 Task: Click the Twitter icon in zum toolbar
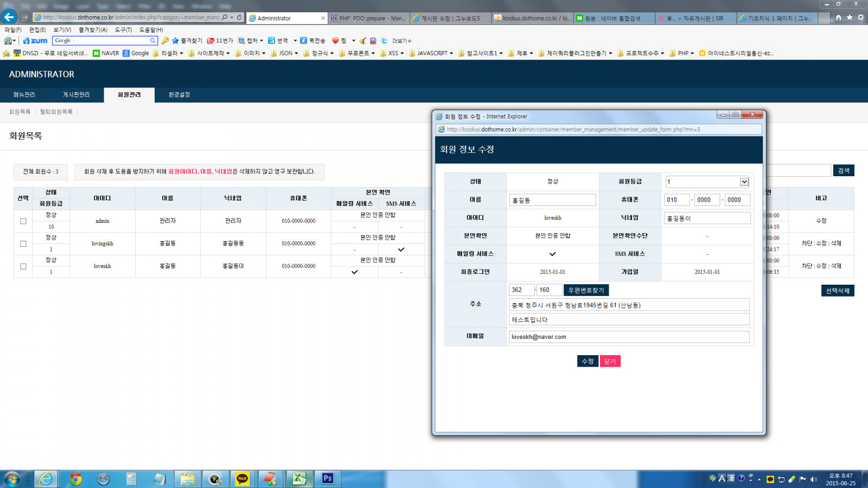pyautogui.click(x=384, y=41)
